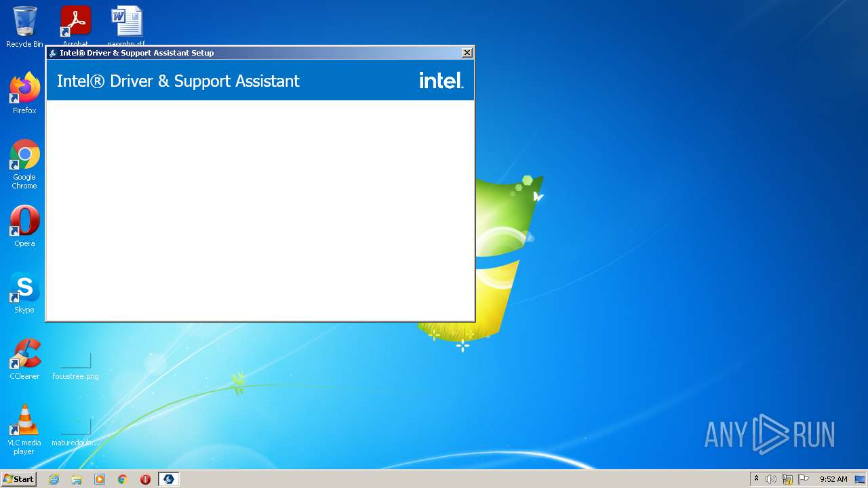Launch Google Chrome from the desktop
The height and width of the screenshot is (488, 868).
tap(24, 164)
